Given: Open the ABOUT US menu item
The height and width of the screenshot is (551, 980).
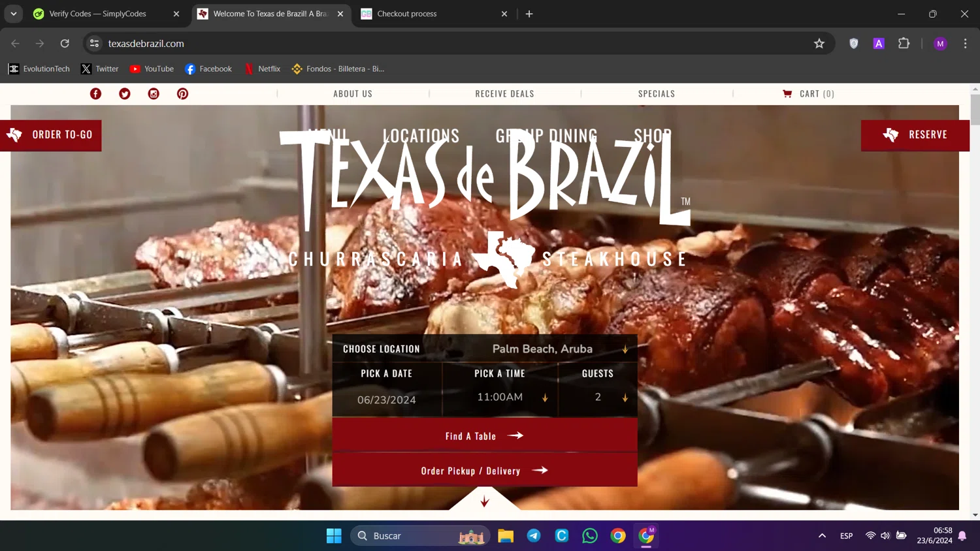Looking at the screenshot, I should tap(353, 94).
